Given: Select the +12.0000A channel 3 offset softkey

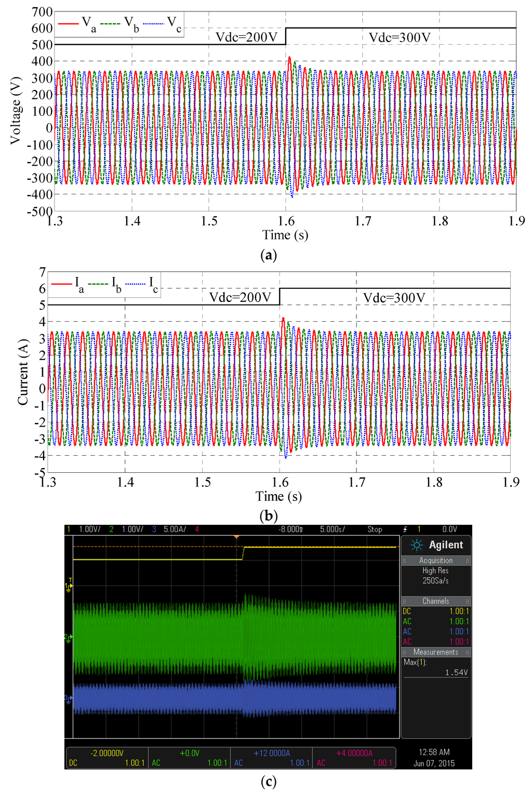Looking at the screenshot, I should (x=272, y=758).
